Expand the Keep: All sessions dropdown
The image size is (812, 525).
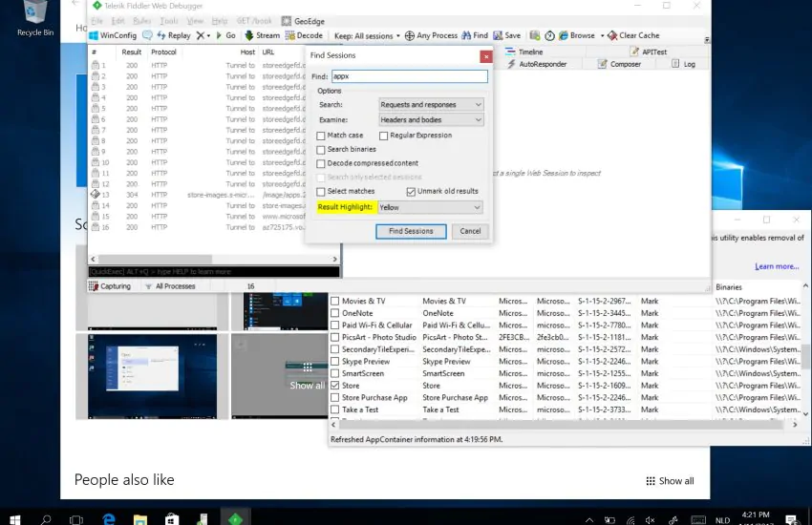[x=367, y=35]
